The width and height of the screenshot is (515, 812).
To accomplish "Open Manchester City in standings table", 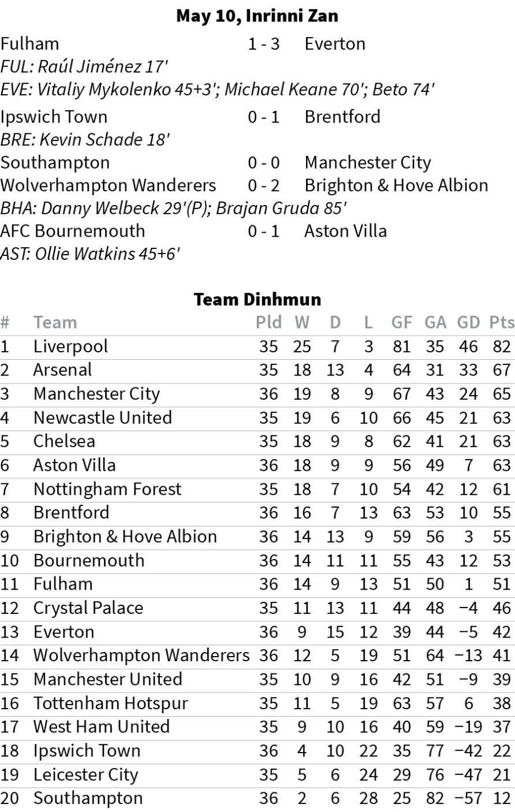I will pos(96,394).
